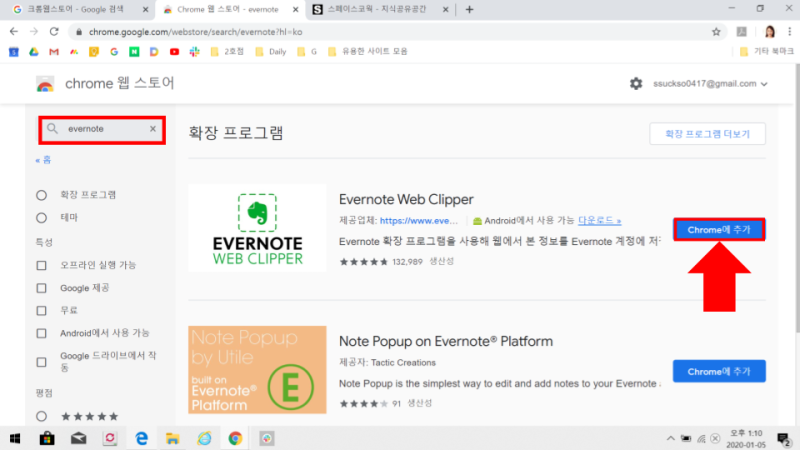Open the Google G bookmark icon
The image size is (800, 450).
click(114, 52)
